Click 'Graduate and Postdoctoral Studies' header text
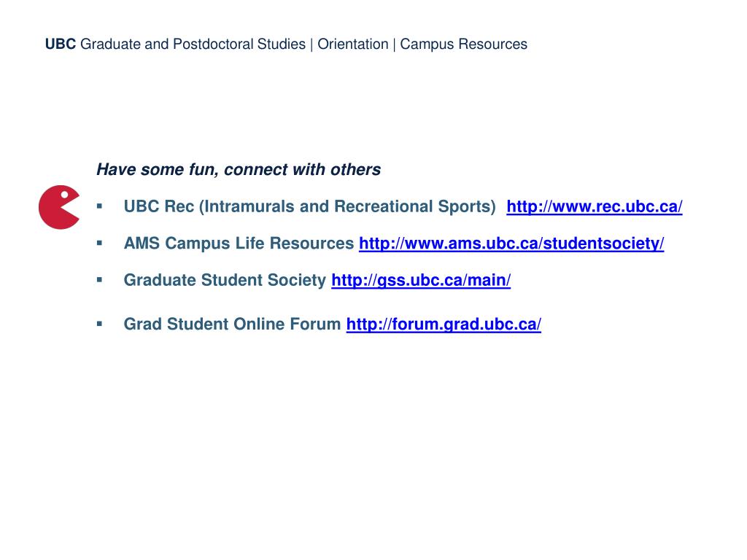 point(193,44)
